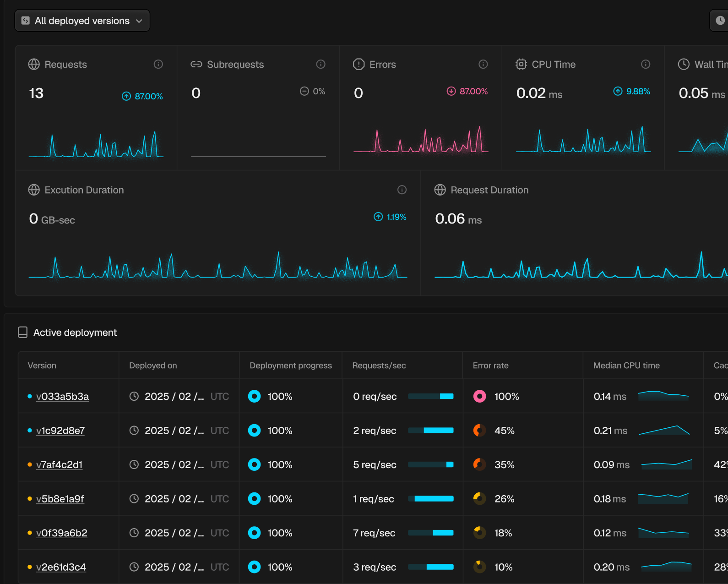The image size is (728, 584).
Task: Click the chevron next to All deployed versions
Action: (139, 21)
